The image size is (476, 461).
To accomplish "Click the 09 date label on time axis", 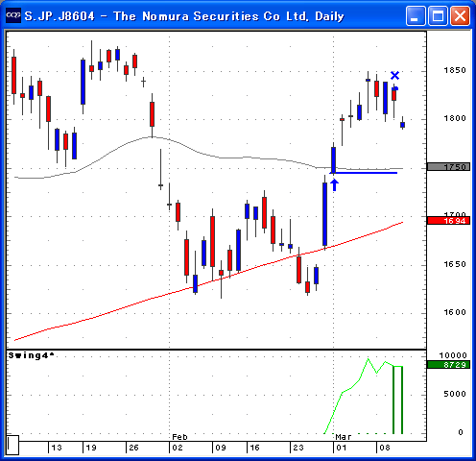I will 221,448.
